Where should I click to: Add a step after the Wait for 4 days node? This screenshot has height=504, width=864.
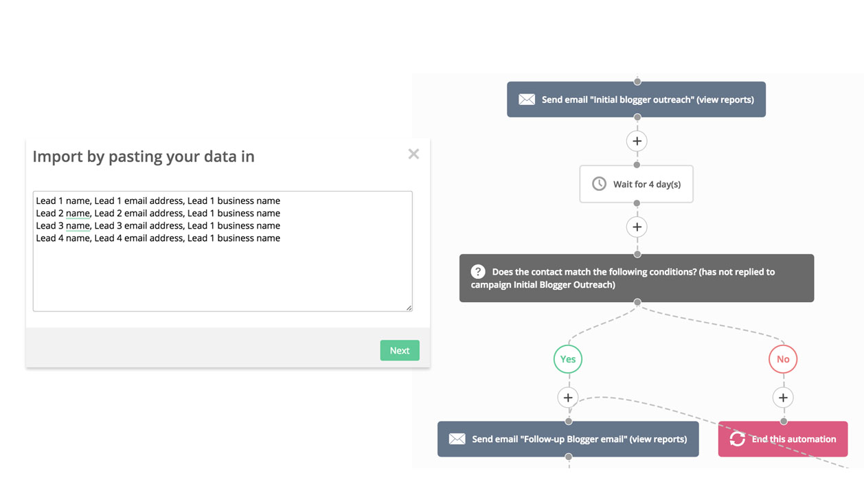tap(637, 227)
